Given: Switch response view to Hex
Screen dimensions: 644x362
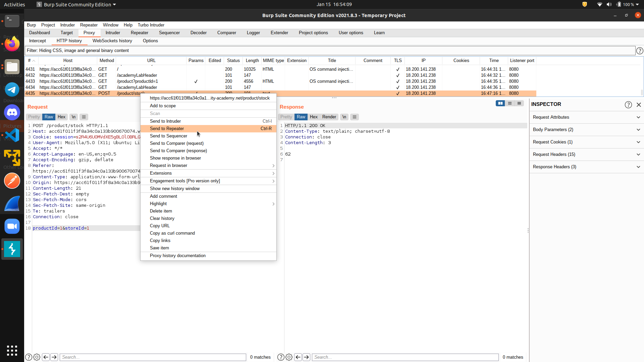Looking at the screenshot, I should [x=314, y=117].
